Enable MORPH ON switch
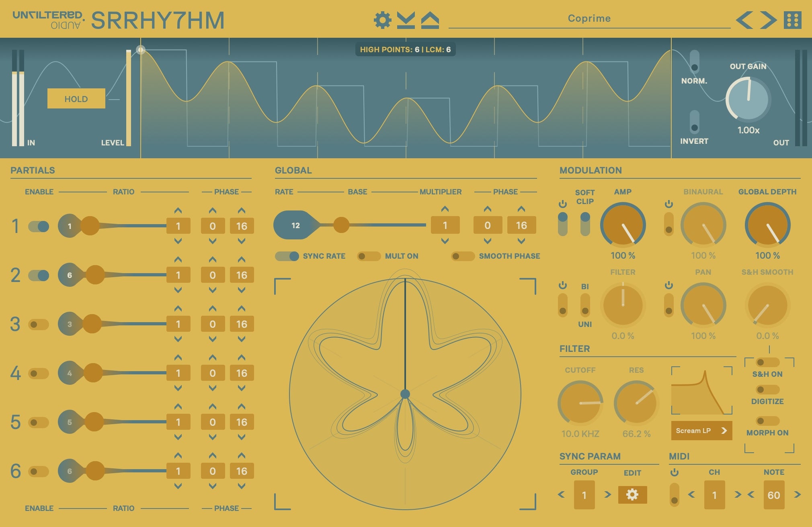The height and width of the screenshot is (527, 812). (768, 421)
